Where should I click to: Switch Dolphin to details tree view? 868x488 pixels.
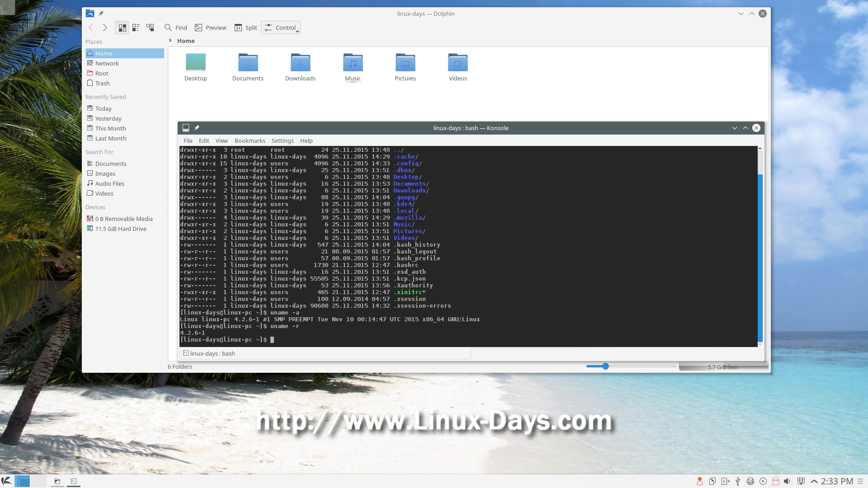pos(150,28)
